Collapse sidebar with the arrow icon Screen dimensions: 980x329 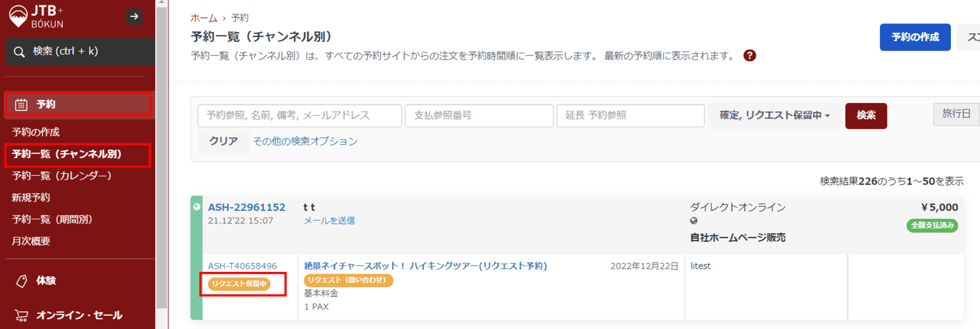tap(134, 17)
